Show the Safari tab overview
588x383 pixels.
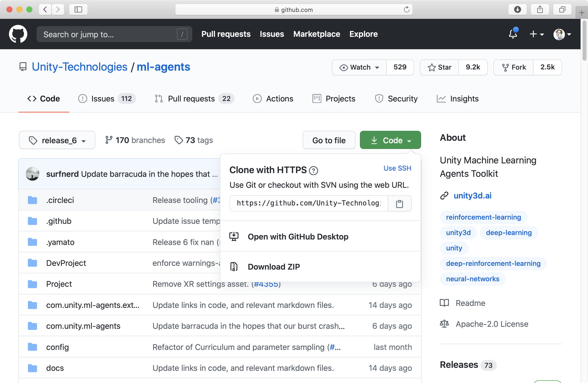point(562,10)
